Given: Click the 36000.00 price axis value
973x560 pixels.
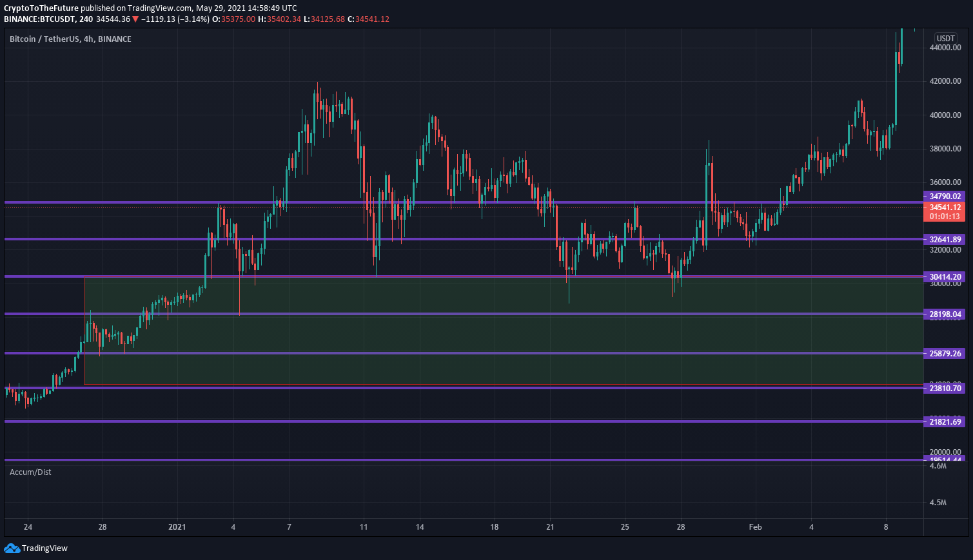Looking at the screenshot, I should click(945, 182).
